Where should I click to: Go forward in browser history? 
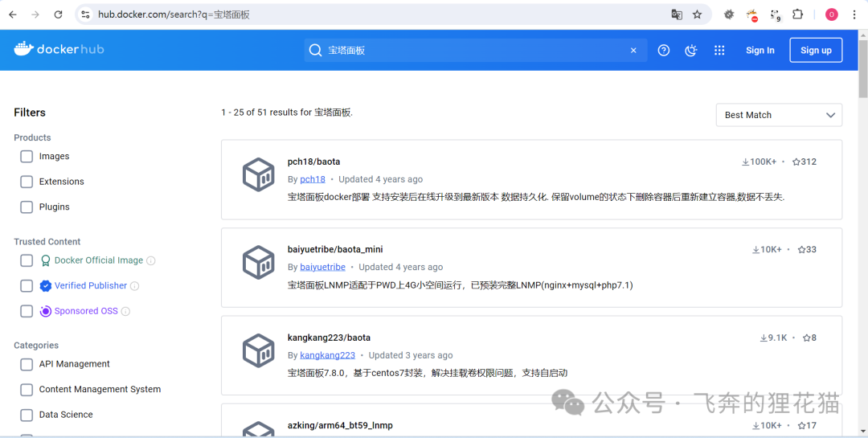tap(35, 14)
